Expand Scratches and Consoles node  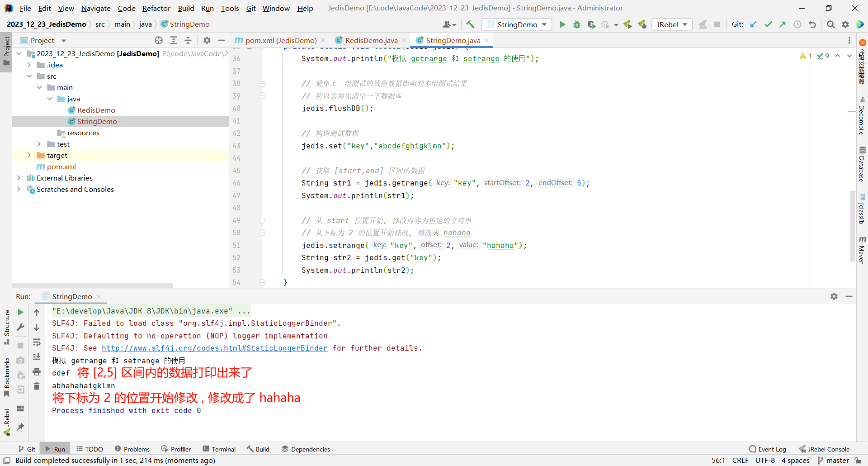(x=19, y=189)
